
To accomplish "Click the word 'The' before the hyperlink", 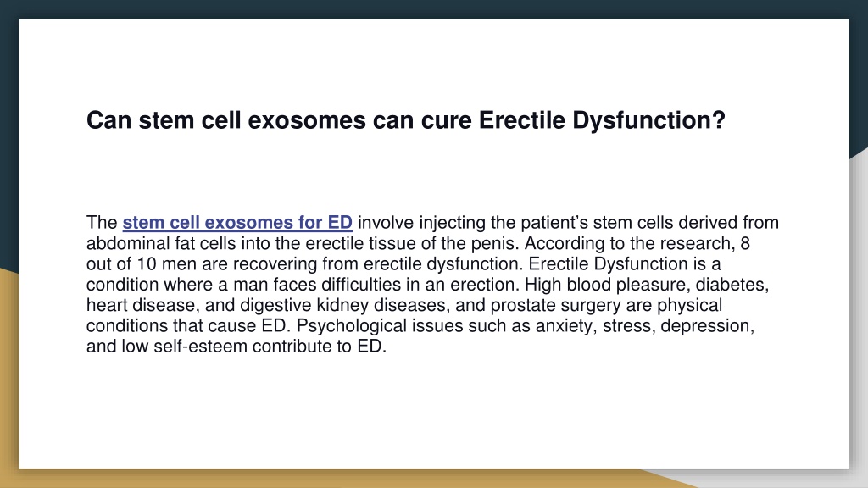I will click(102, 223).
